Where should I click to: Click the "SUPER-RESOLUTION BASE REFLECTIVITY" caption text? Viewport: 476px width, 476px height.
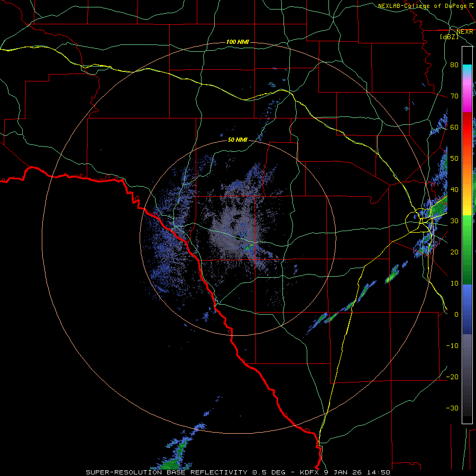click(x=167, y=472)
